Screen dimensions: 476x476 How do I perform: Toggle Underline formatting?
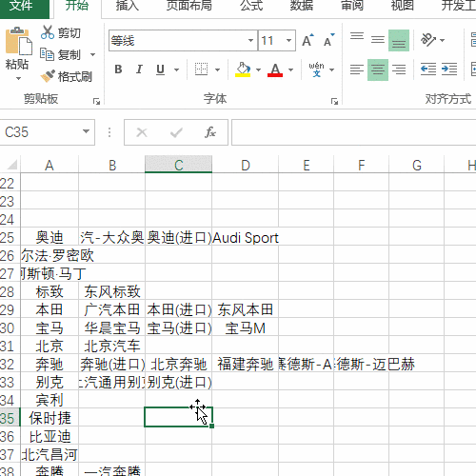(x=160, y=69)
